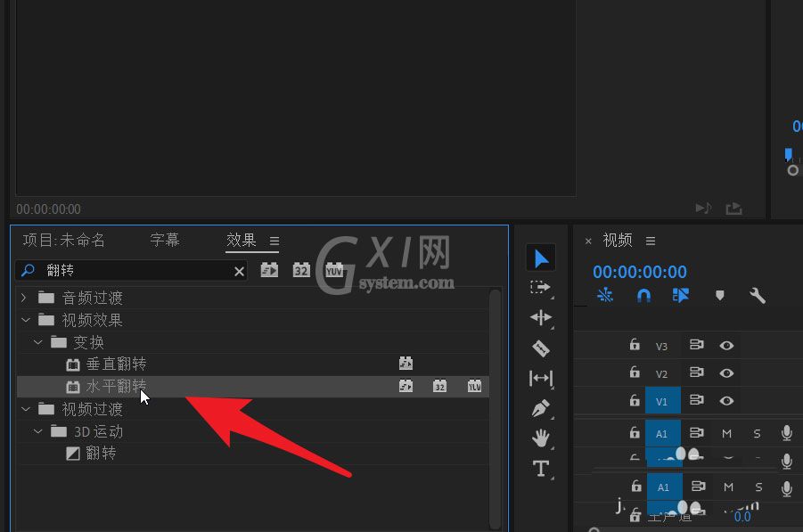Hide track V2 with eye icon
The height and width of the screenshot is (532, 803).
pyautogui.click(x=726, y=373)
